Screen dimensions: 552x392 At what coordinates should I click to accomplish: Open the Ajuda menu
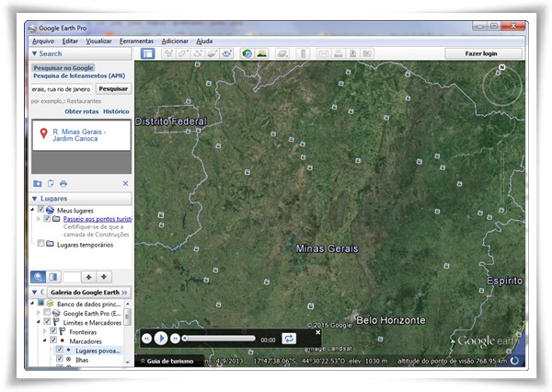pyautogui.click(x=204, y=41)
